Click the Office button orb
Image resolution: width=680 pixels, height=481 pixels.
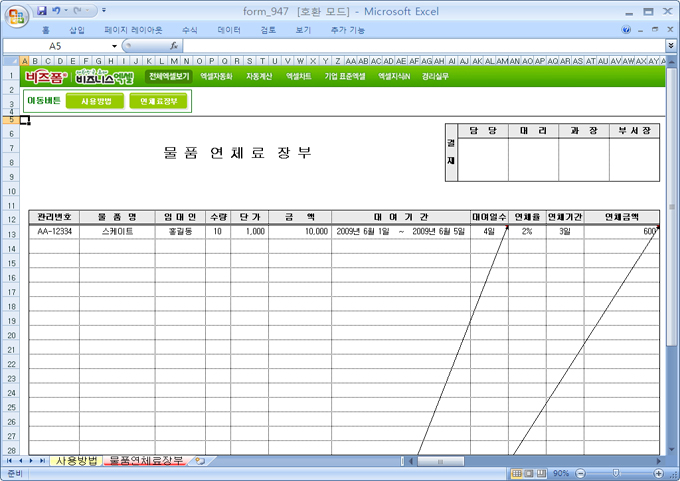pyautogui.click(x=16, y=16)
